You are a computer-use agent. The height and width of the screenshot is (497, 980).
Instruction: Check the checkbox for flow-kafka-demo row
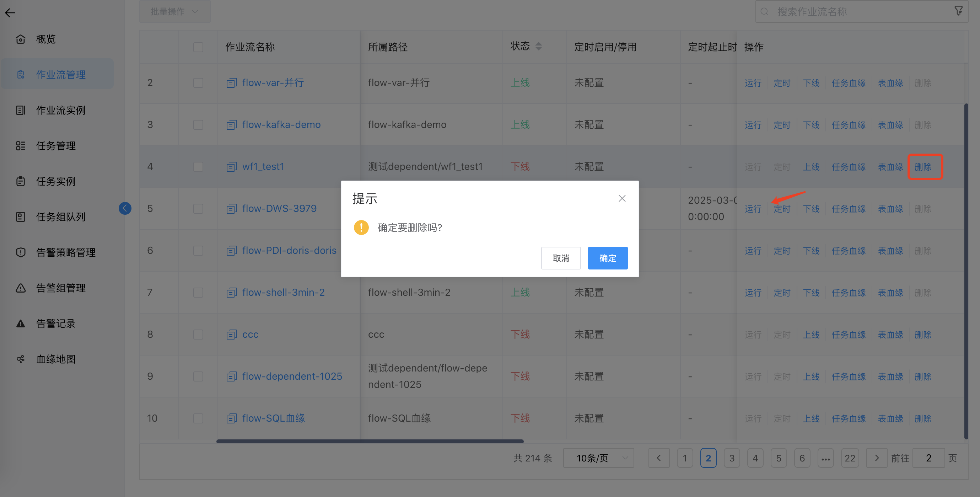pos(198,124)
